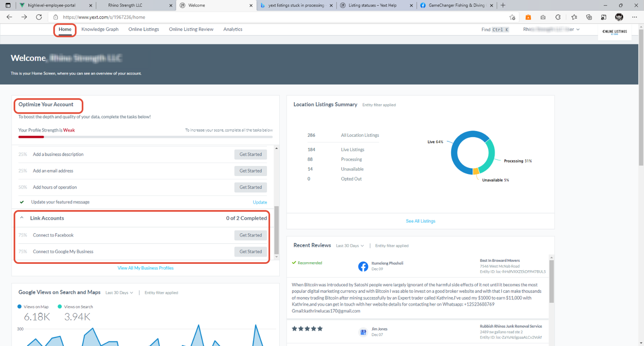Open the browser Extensions puzzle icon
The image size is (644, 346).
pos(558,17)
